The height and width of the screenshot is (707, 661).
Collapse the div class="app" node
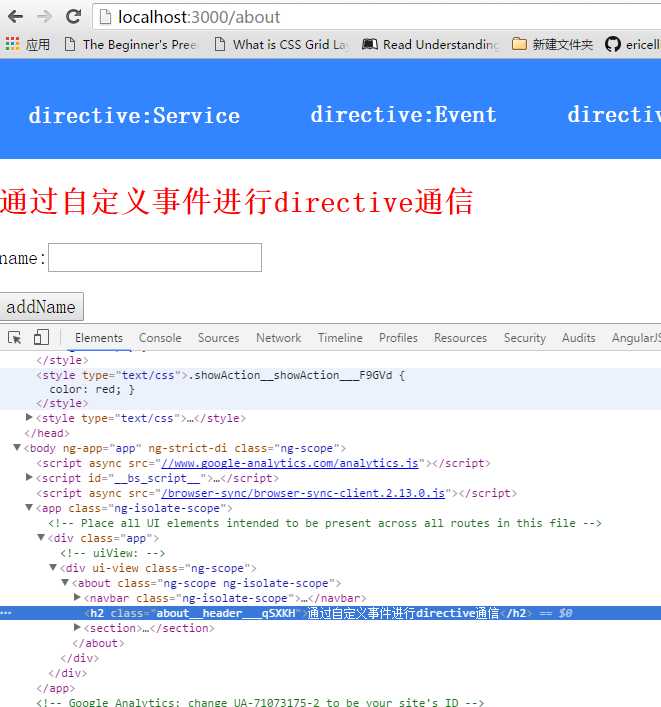41,537
